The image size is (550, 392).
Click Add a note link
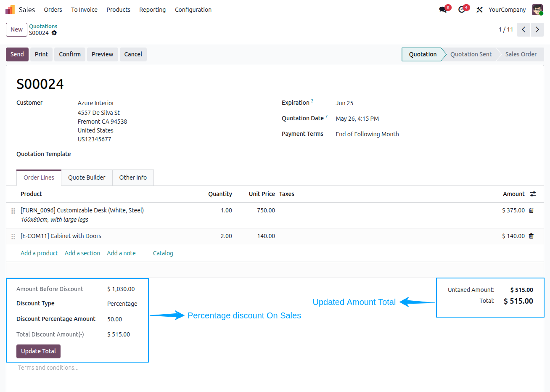[x=121, y=253]
